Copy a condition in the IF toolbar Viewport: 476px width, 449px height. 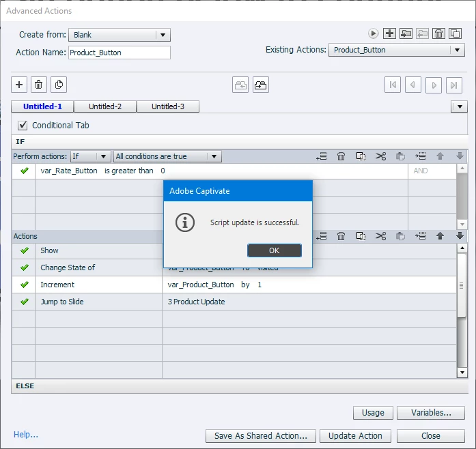point(361,156)
